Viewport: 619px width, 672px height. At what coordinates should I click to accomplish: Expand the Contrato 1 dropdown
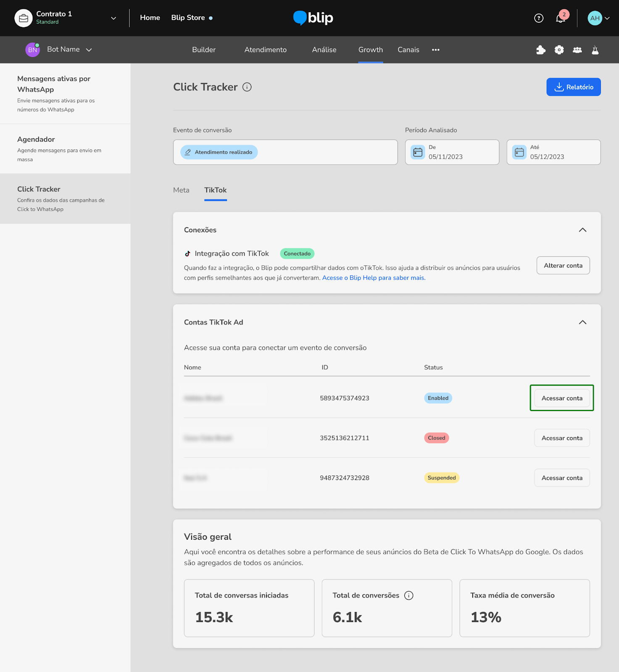click(x=113, y=18)
